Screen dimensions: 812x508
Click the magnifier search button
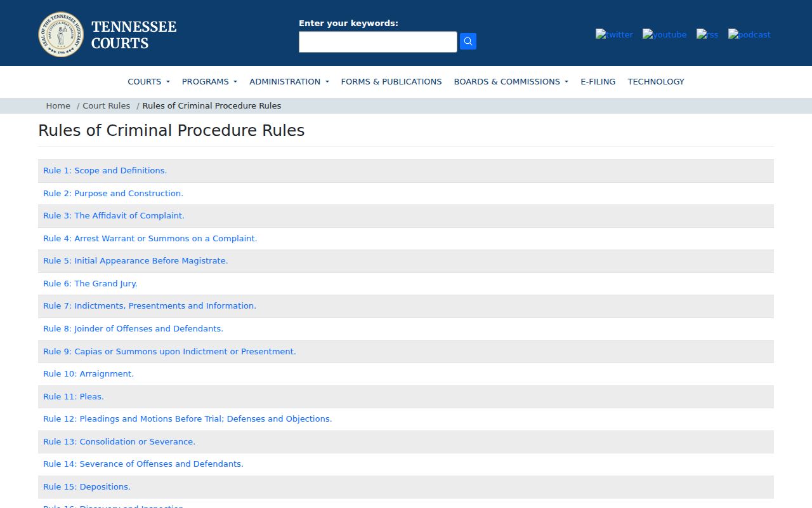(468, 41)
